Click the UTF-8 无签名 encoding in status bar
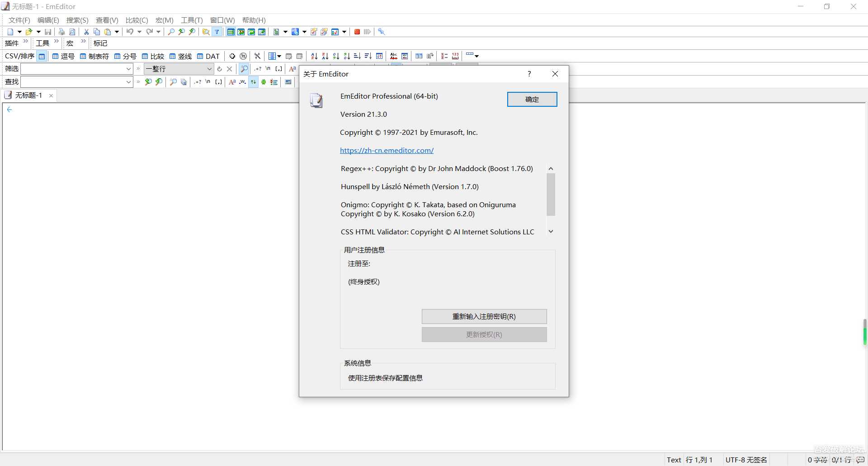Viewport: 868px width, 466px height. point(746,460)
